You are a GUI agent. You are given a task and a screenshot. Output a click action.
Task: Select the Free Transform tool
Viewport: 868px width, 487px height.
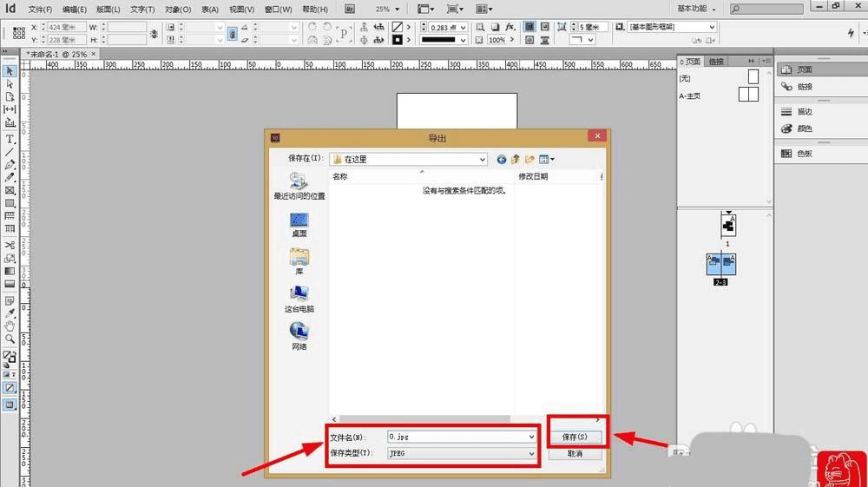coord(10,259)
